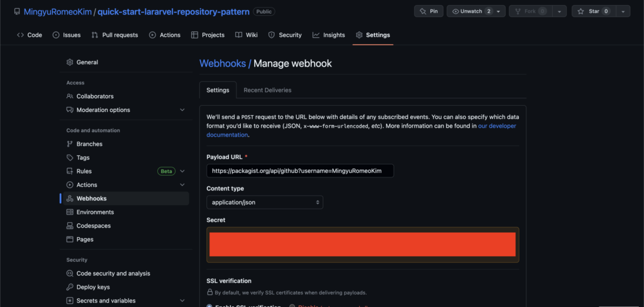644x307 pixels.
Task: Click the Security shield icon in top nav
Action: (x=272, y=35)
